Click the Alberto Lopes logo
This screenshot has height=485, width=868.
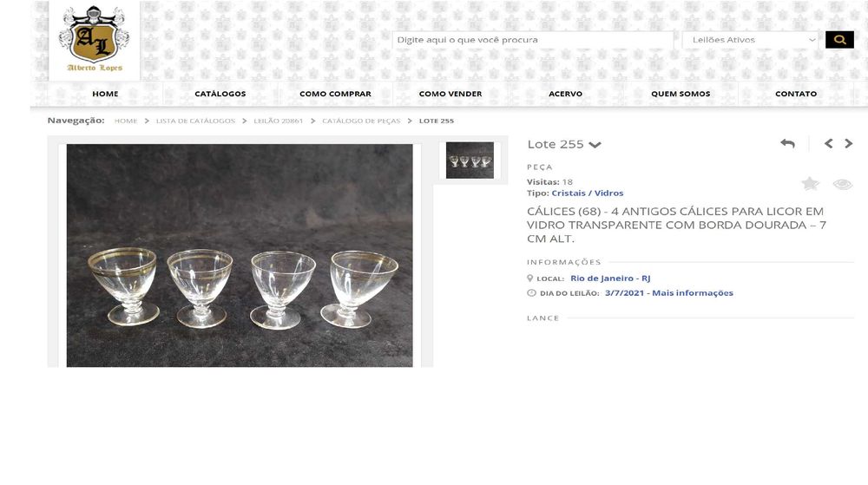point(94,41)
